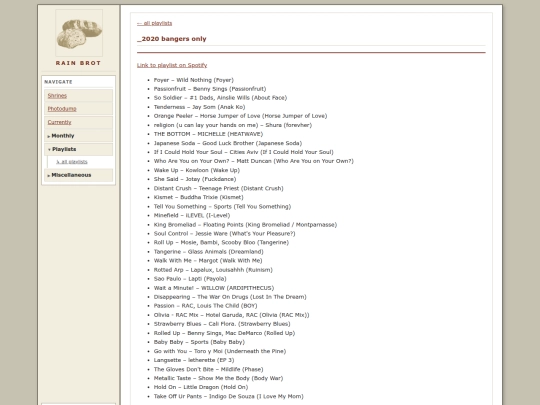Select 'Olivia - RAC Mix – Hotel Garuda'

tap(231, 315)
